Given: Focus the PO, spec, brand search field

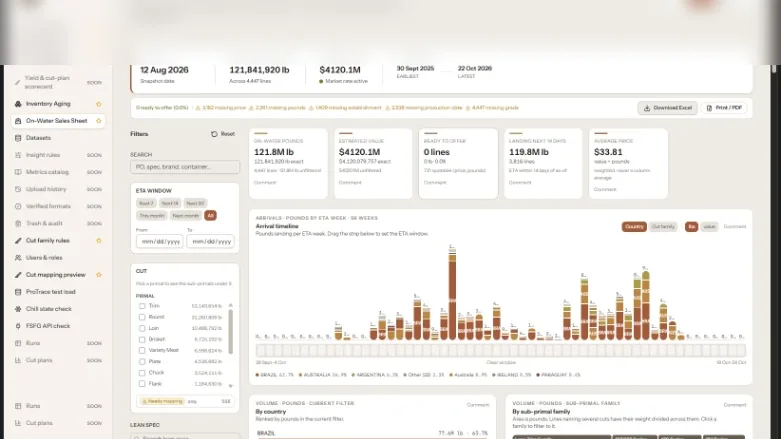Looking at the screenshot, I should (x=185, y=167).
